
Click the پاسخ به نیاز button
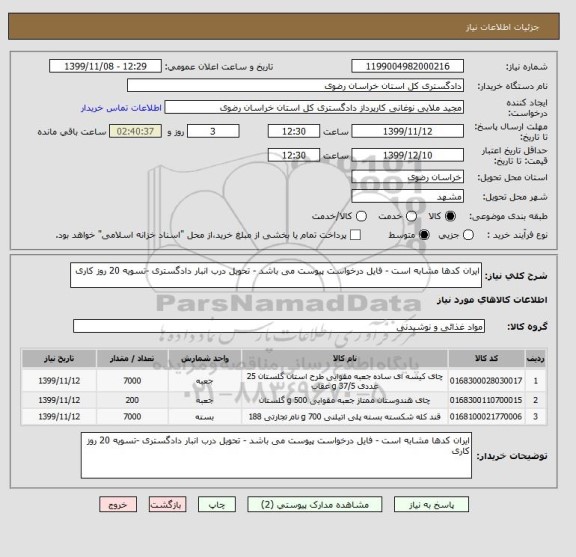coord(431,504)
